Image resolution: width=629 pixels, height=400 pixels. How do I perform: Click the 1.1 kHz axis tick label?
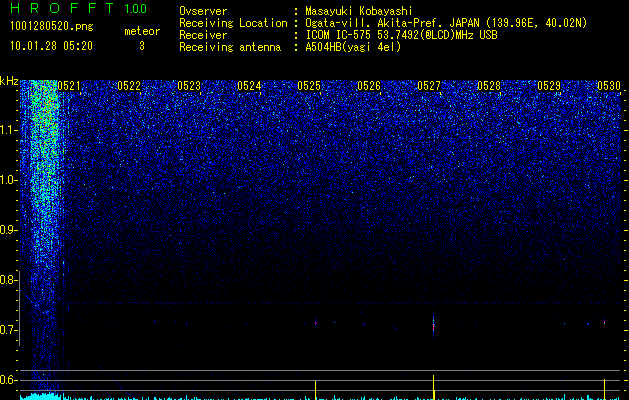tap(9, 130)
